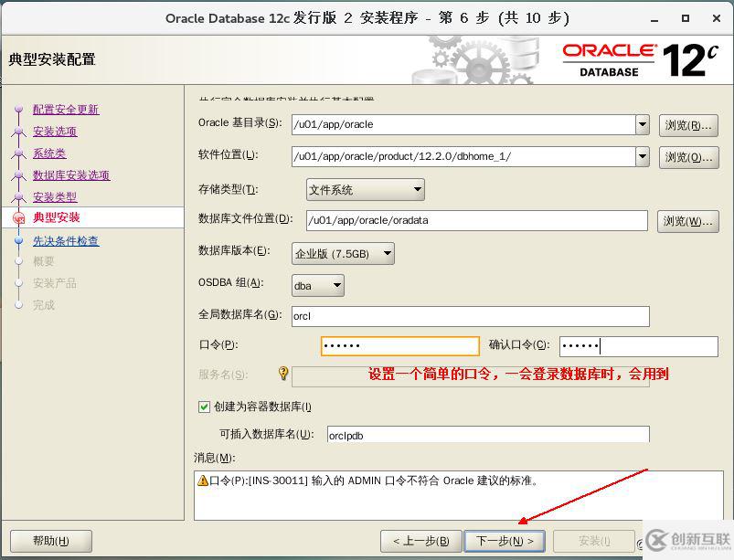Select the configure security updates step
Image resolution: width=734 pixels, height=560 pixels.
[x=66, y=110]
